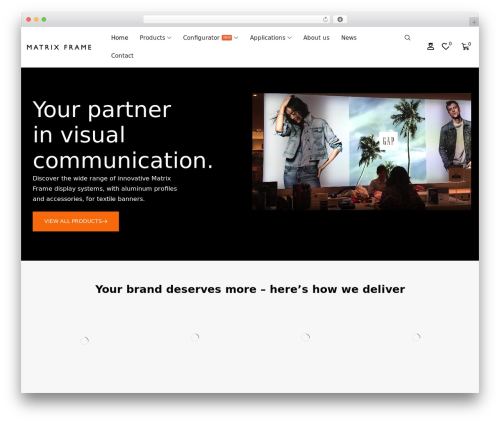The height and width of the screenshot is (423, 500).
Task: Click the View All Products button
Action: 76,221
